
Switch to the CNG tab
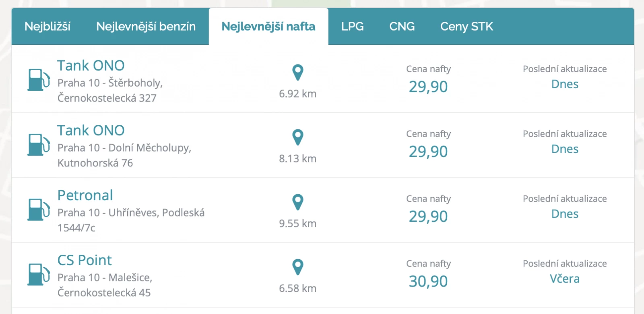(x=402, y=27)
